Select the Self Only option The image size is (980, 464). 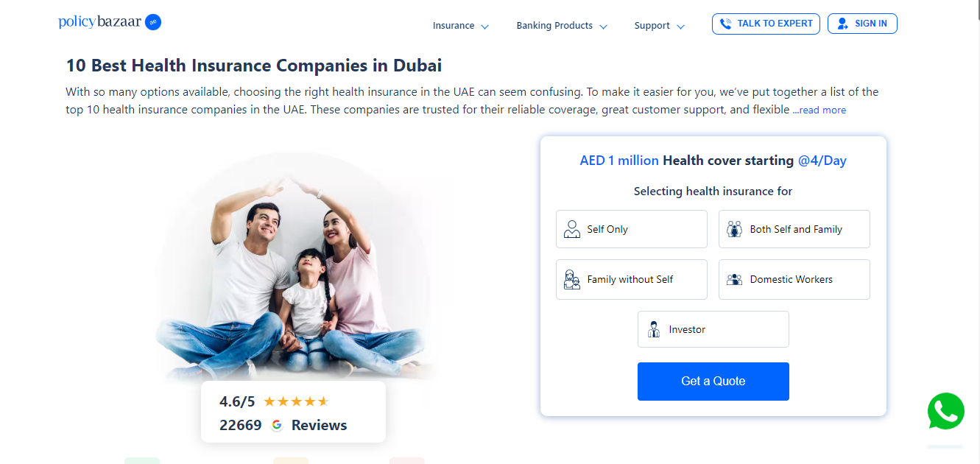tap(632, 229)
